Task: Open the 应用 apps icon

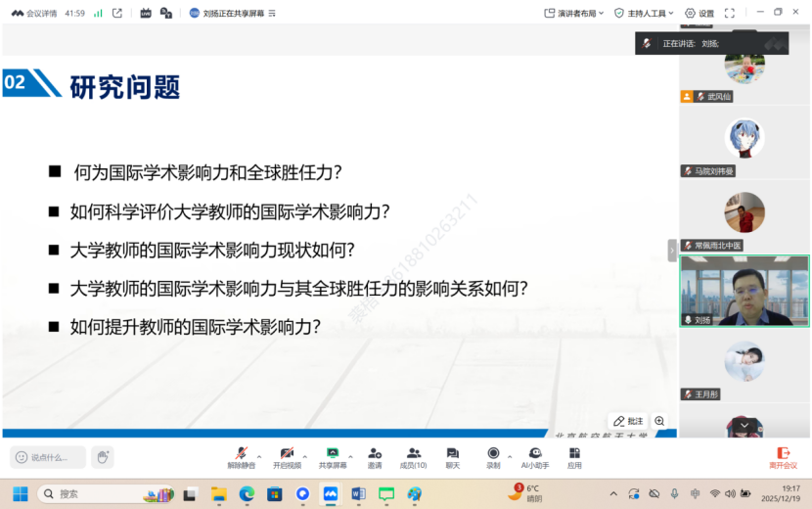Action: point(574,456)
